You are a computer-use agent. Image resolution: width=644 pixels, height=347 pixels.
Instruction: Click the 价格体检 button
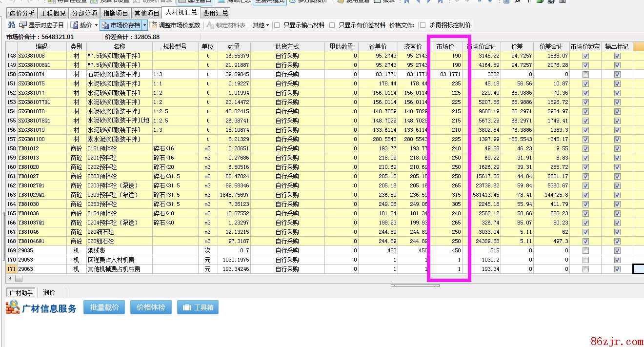coord(151,307)
